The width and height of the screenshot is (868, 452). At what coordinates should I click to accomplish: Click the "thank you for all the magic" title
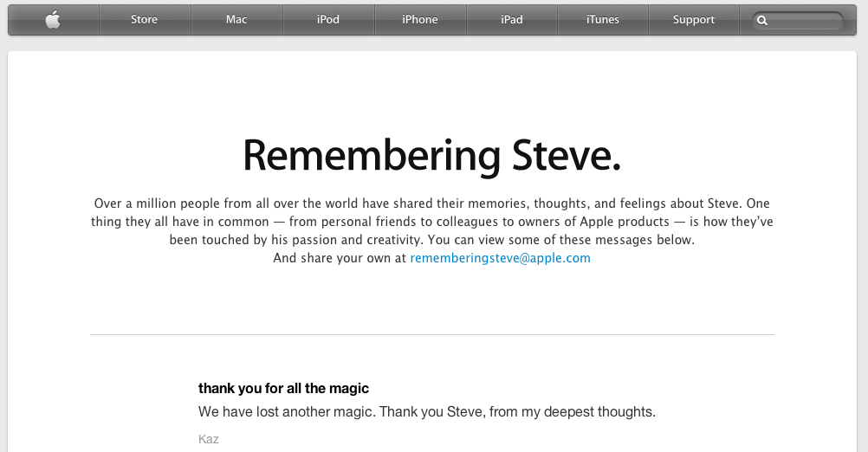click(283, 389)
